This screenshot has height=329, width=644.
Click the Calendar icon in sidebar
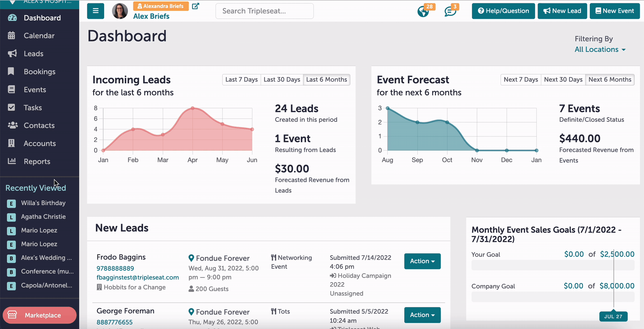click(11, 36)
